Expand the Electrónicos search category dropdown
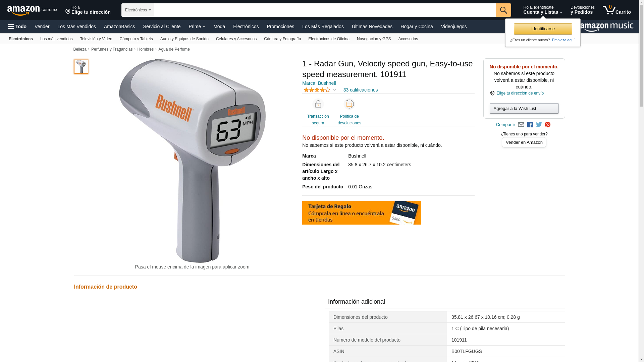The image size is (644, 362). point(138,10)
